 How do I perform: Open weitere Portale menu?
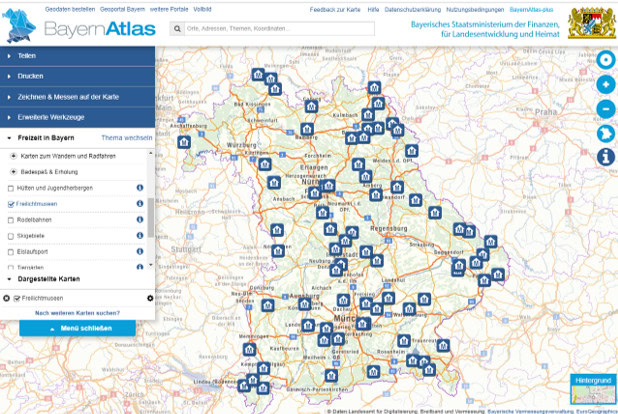tap(169, 9)
